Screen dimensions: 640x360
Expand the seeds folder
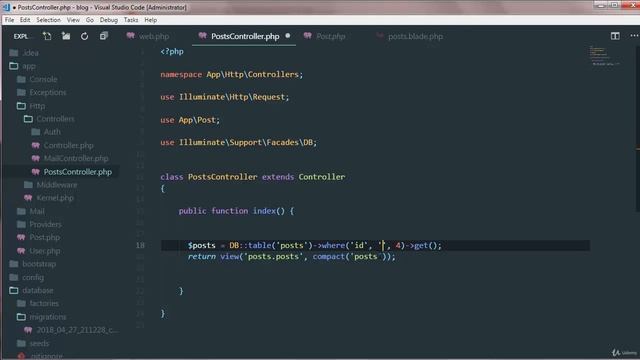pyautogui.click(x=39, y=343)
